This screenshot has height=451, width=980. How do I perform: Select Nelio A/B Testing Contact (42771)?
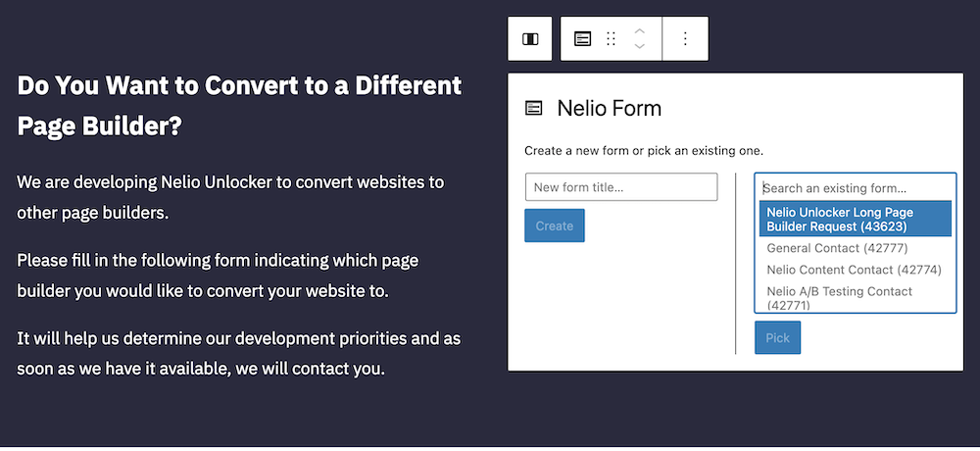[840, 298]
